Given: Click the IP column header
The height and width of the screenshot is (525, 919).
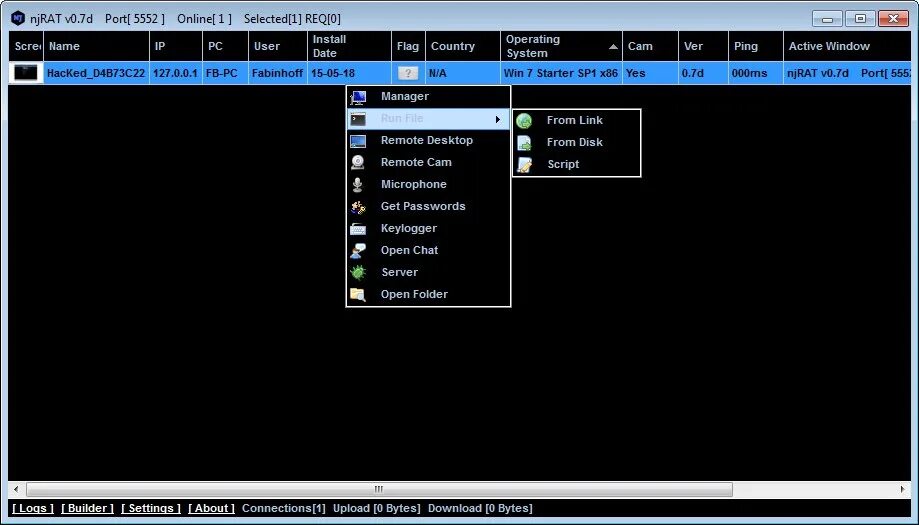Looking at the screenshot, I should [x=176, y=46].
